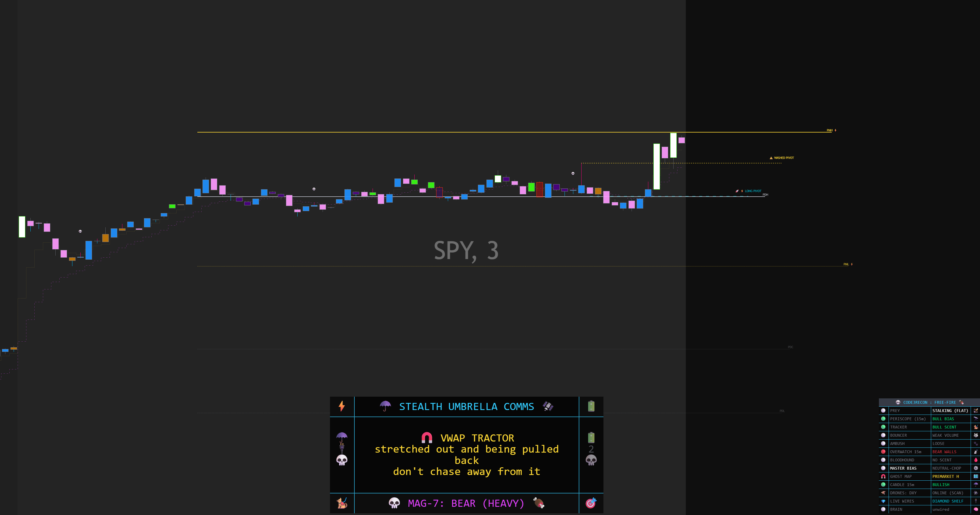The width and height of the screenshot is (980, 515).
Task: Click the lightning bolt icon in the comms panel
Action: click(342, 406)
